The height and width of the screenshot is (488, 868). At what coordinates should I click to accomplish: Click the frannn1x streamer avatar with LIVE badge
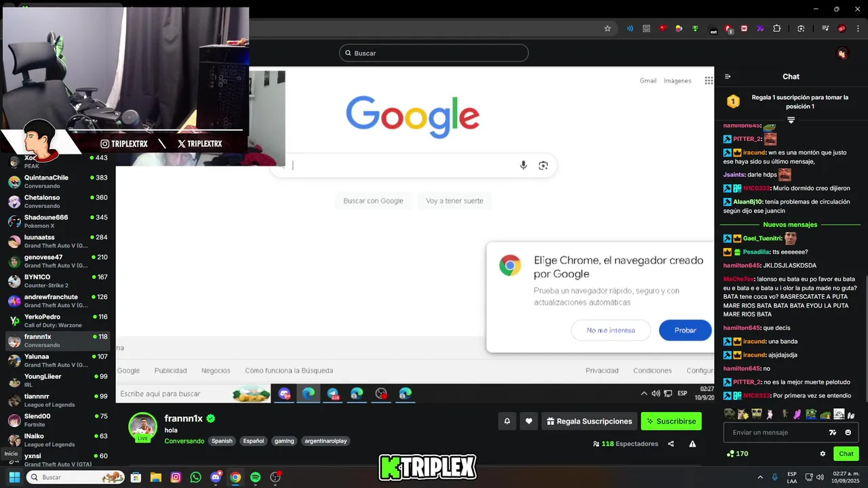tap(142, 427)
